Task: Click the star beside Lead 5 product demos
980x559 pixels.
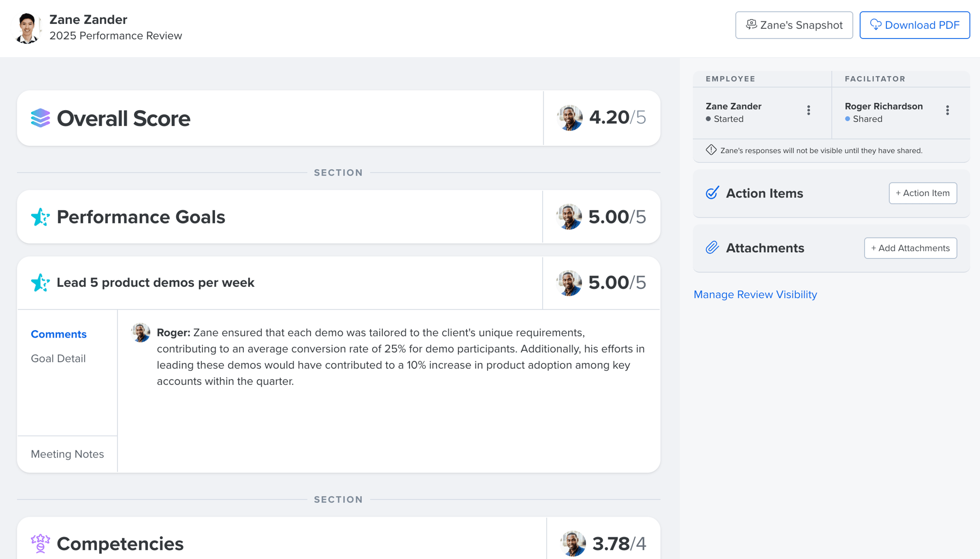Action: click(x=41, y=282)
